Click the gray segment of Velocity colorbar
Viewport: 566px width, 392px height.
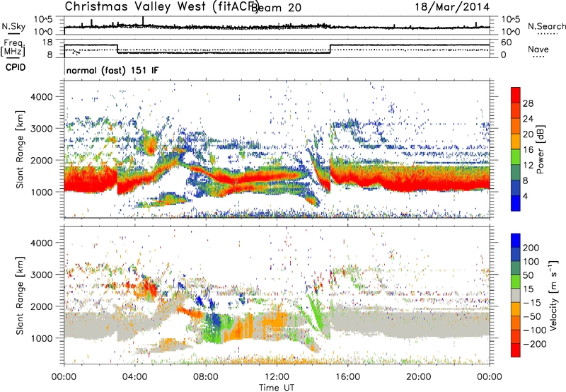tap(516, 296)
